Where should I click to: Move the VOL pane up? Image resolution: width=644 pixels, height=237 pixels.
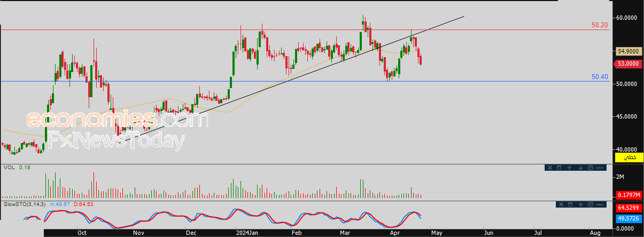[x=569, y=168]
